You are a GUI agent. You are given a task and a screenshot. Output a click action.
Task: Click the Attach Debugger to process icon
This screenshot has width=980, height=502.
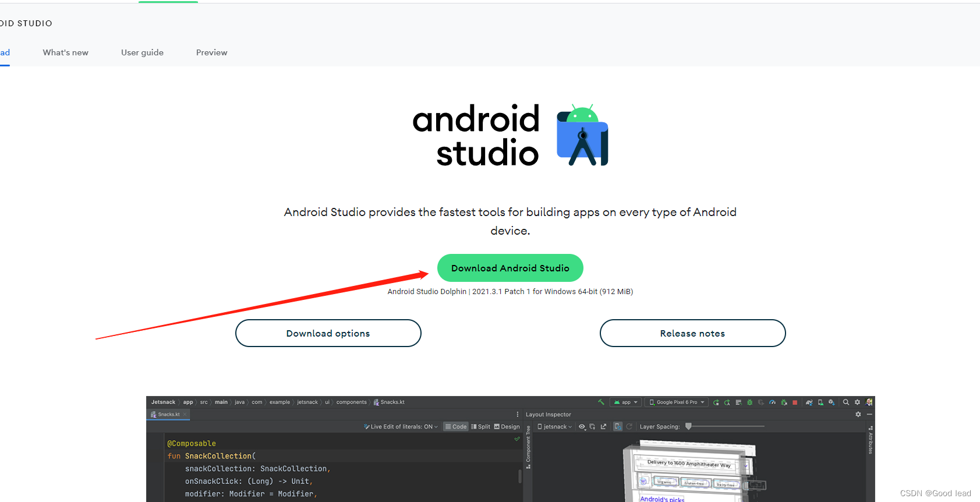point(784,402)
